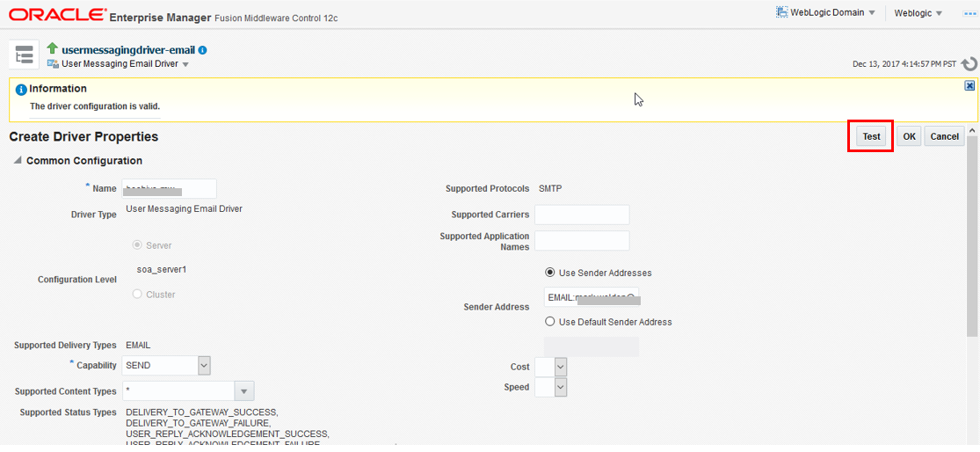Click the scrollbar up arrow
980x452 pixels.
tap(972, 131)
